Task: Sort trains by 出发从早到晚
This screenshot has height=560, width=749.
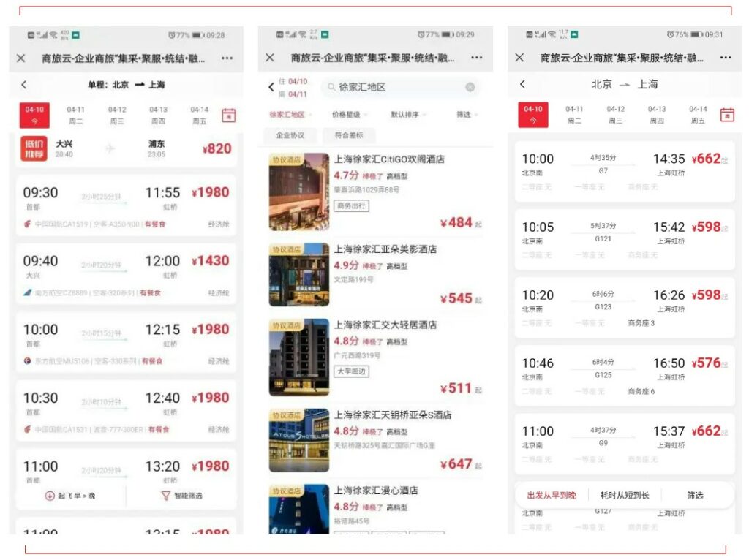Action: tap(552, 495)
